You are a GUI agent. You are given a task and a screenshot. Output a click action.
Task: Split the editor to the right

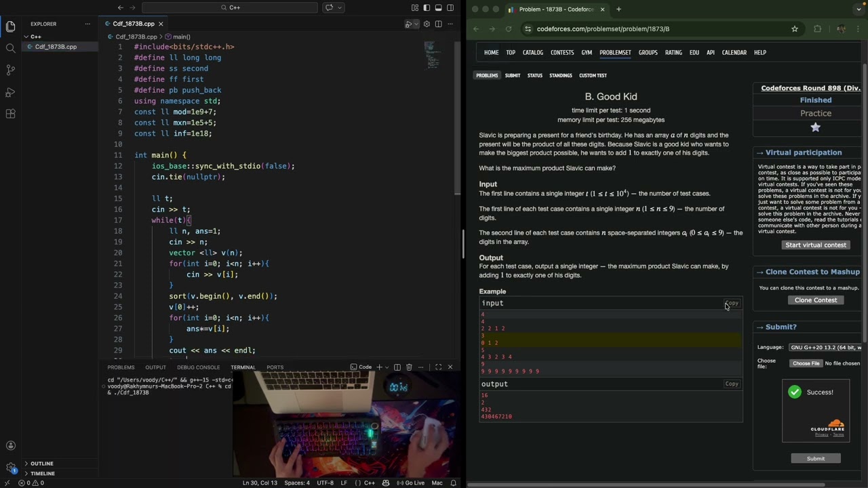point(439,24)
